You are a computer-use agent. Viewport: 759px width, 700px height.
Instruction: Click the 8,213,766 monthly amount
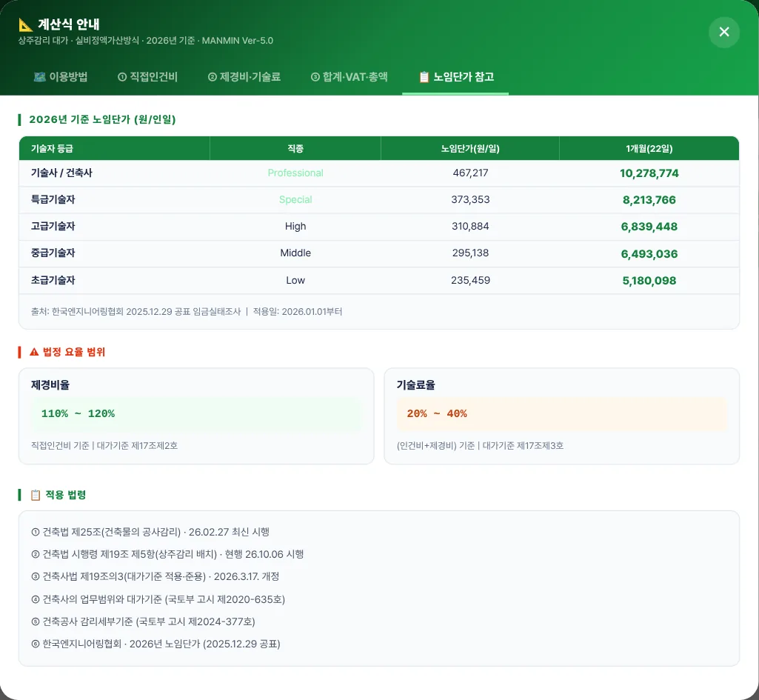coord(649,200)
